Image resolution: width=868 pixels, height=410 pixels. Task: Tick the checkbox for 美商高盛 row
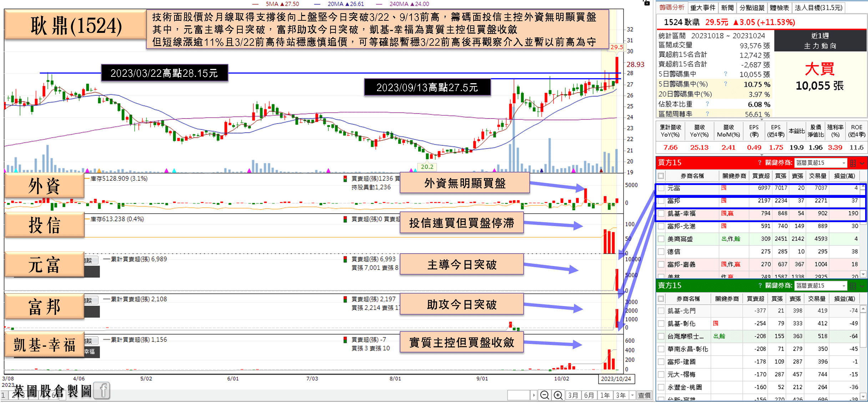[x=661, y=239]
